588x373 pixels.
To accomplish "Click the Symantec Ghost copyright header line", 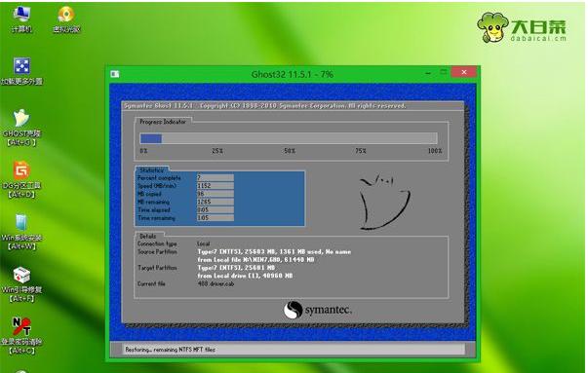I will click(265, 106).
